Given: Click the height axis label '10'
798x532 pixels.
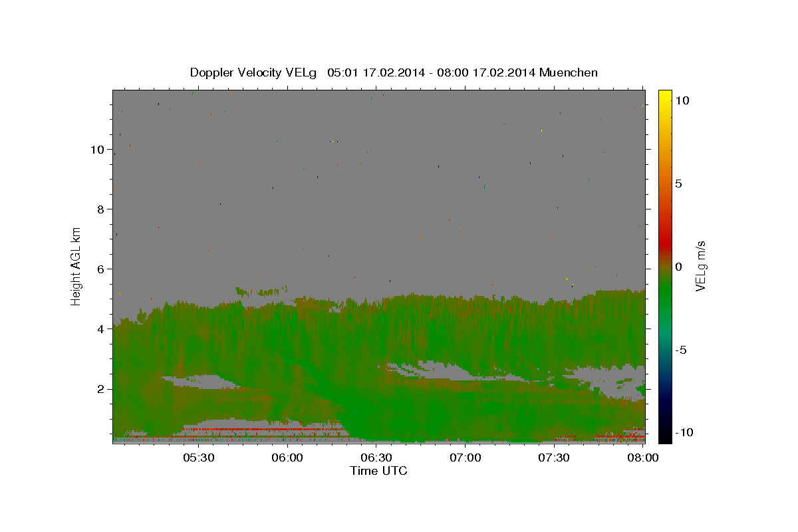Looking at the screenshot, I should click(x=97, y=150).
